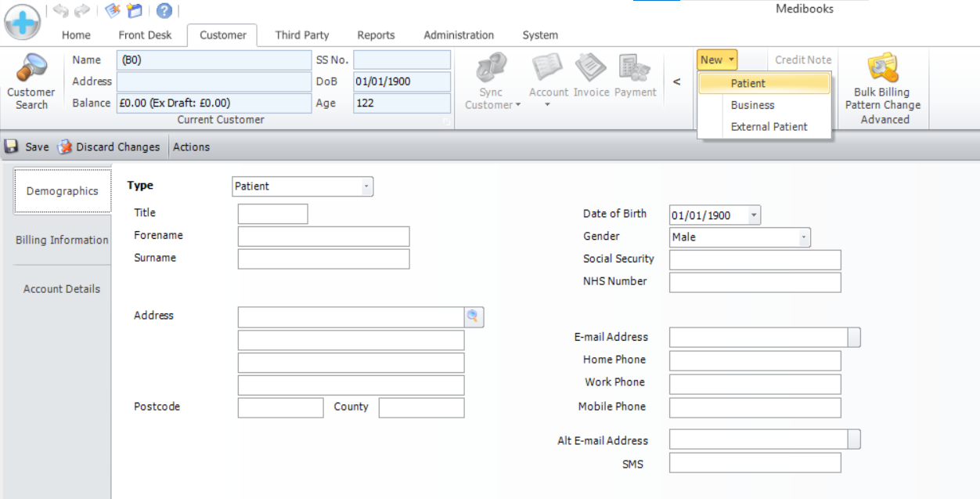Click the help question mark icon
Screen dimensions: 980x499
164,10
